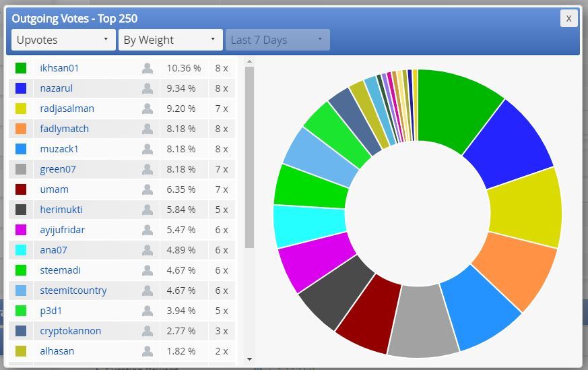Open profile icon beside steemadi
Viewport: 588px width, 370px height.
[148, 270]
